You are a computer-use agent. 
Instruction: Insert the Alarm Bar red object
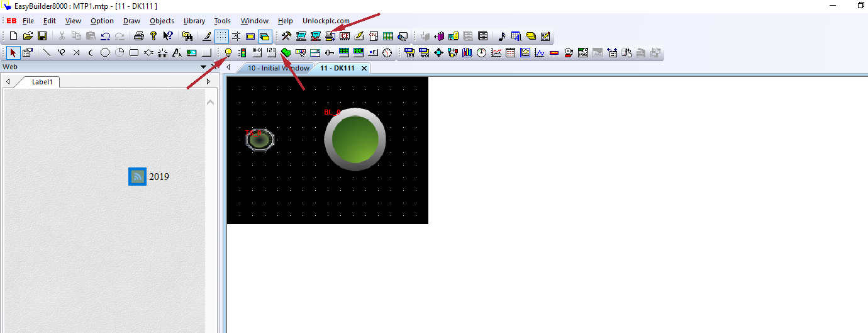point(554,52)
